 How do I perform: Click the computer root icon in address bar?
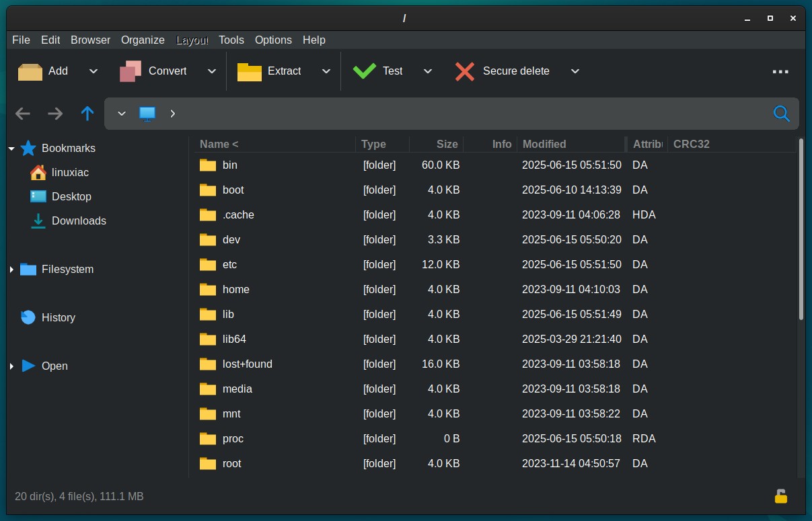coord(147,114)
